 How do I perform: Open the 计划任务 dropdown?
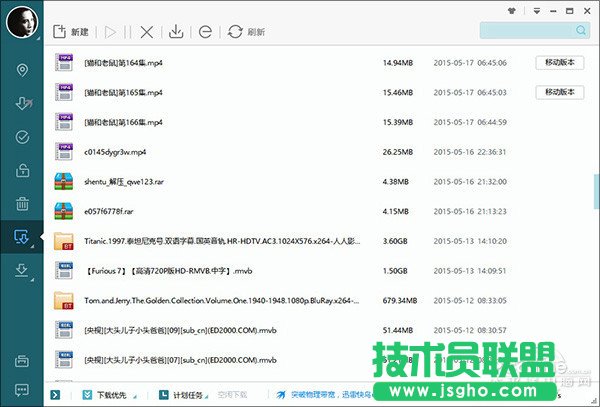pos(184,395)
